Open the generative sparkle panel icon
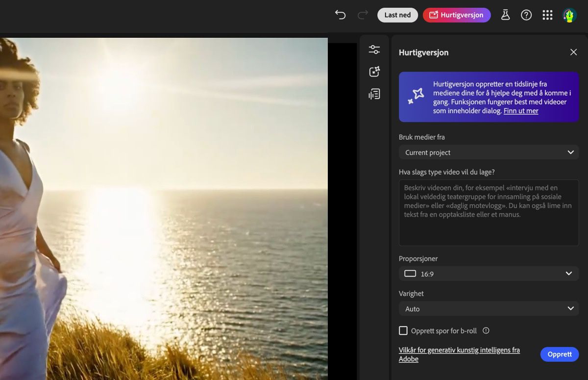 tap(374, 72)
